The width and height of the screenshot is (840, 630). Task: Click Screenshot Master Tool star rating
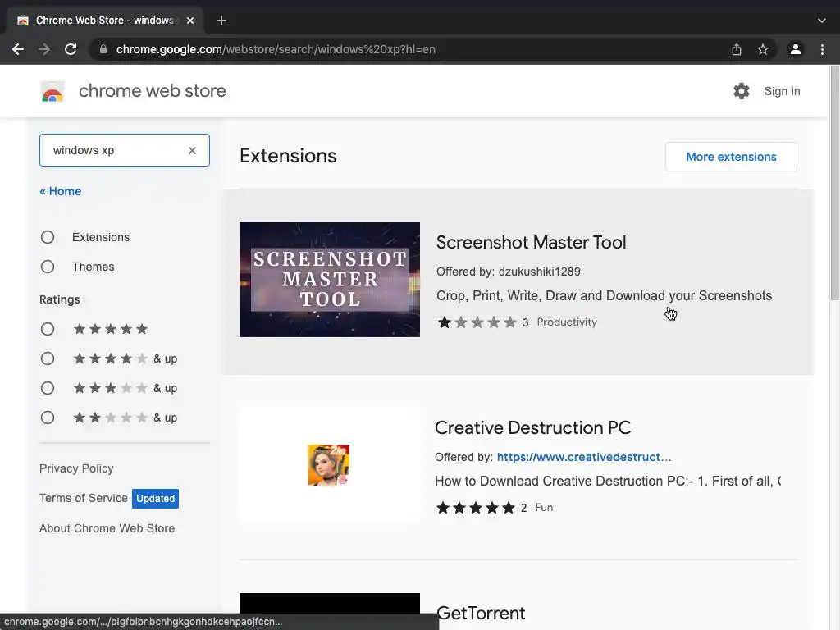point(477,322)
